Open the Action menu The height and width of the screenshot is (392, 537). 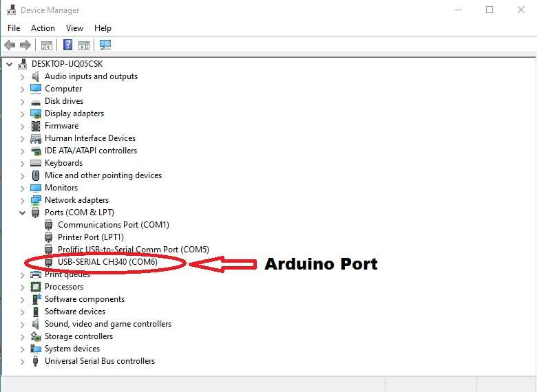(x=43, y=28)
